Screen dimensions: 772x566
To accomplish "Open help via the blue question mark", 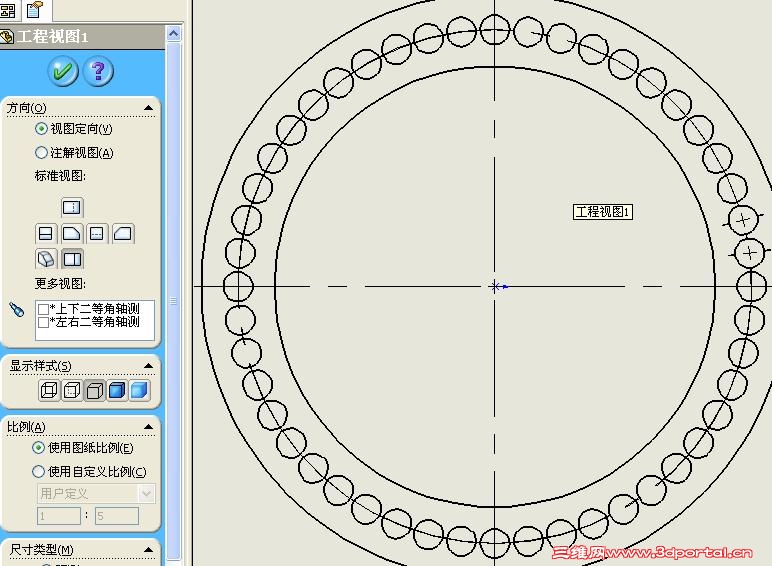I will (98, 71).
